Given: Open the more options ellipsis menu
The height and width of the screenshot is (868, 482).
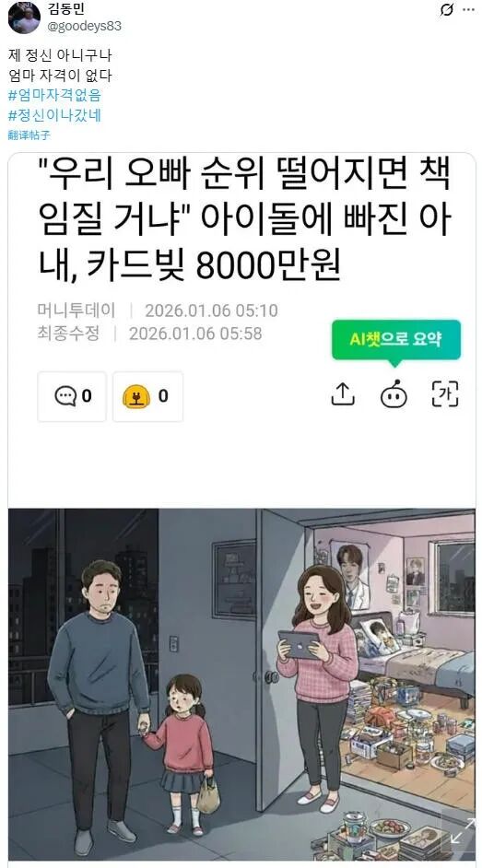Looking at the screenshot, I should 468,10.
